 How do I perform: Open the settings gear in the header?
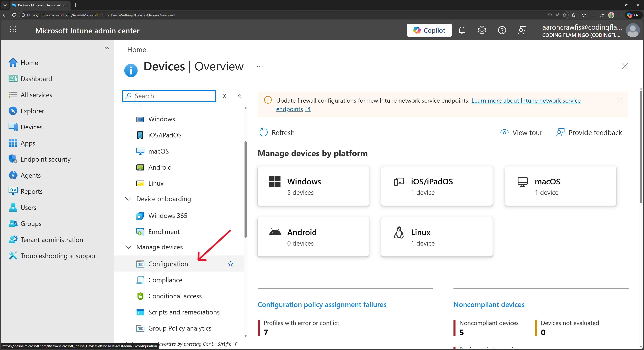pos(482,30)
